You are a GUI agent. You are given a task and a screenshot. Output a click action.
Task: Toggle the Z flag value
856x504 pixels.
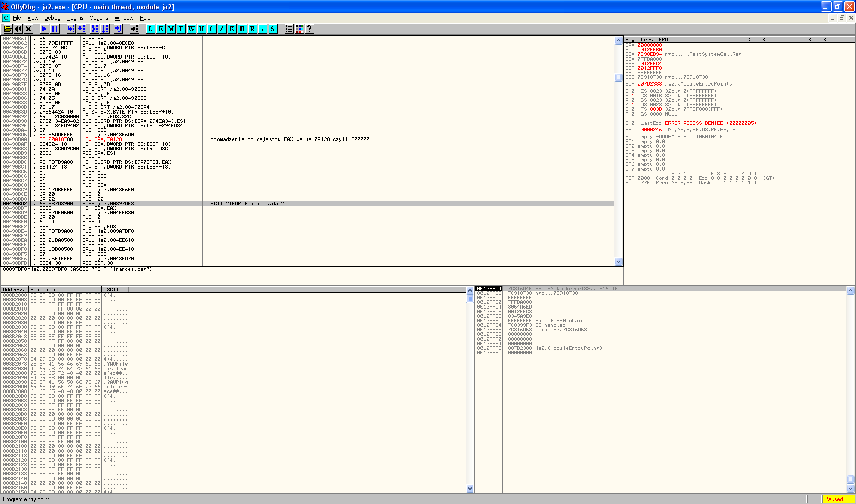[x=633, y=105]
